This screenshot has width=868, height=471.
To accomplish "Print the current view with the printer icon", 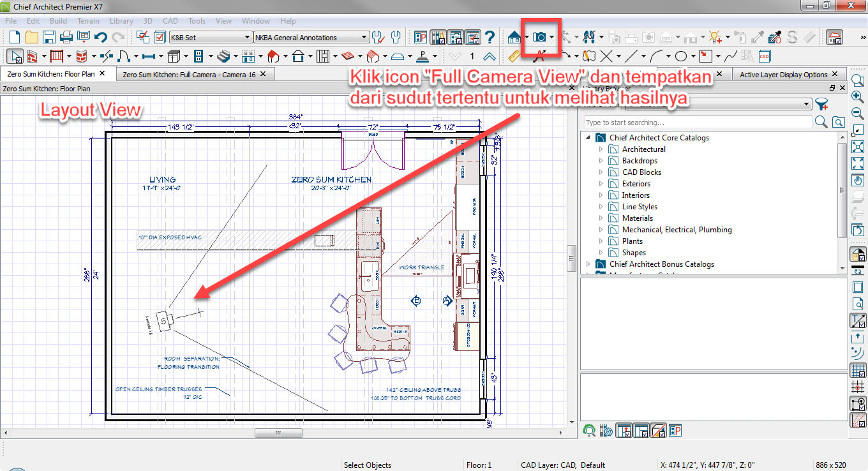I will tap(66, 37).
